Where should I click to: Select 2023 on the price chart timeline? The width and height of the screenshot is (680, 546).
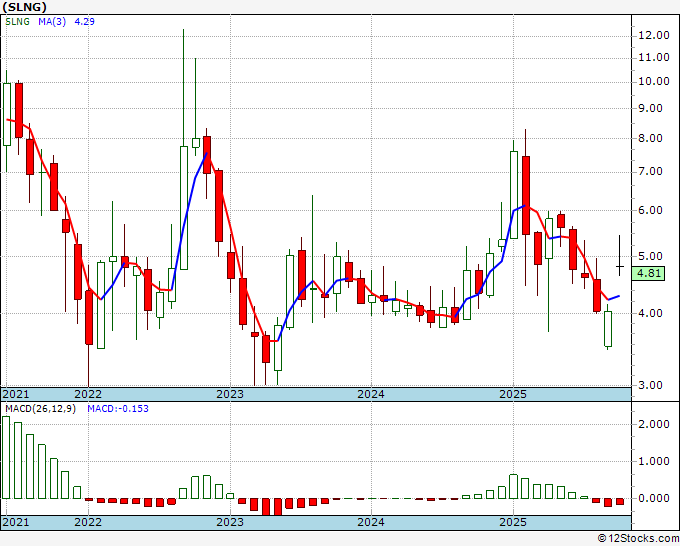(x=230, y=394)
